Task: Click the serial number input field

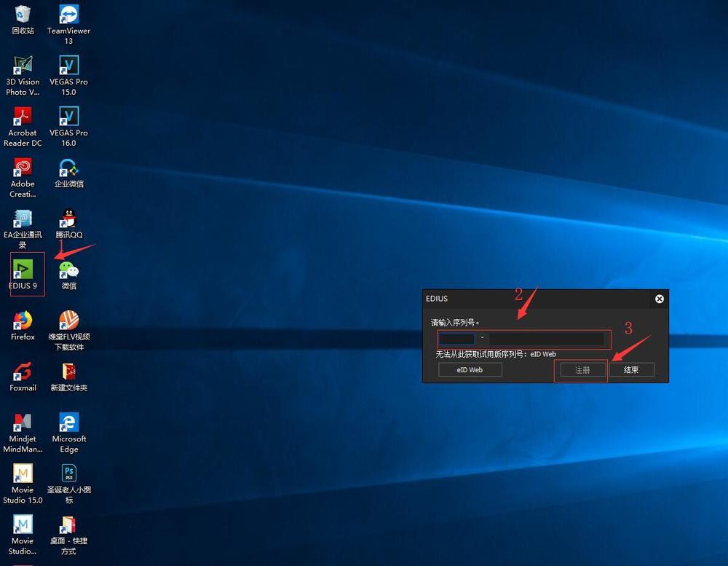Action: point(459,339)
